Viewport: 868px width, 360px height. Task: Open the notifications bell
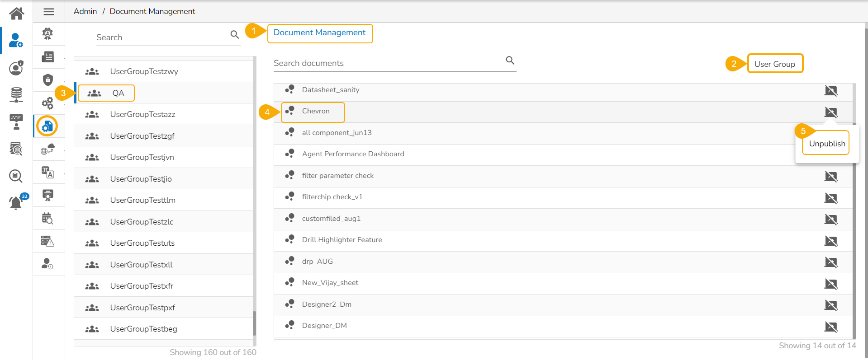[x=16, y=203]
